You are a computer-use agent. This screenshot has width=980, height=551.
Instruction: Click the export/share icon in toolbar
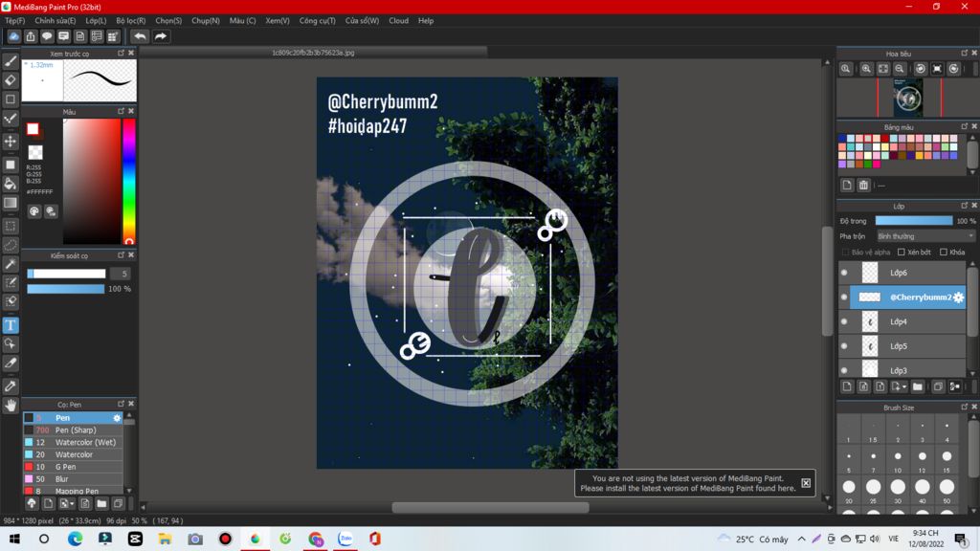click(31, 36)
